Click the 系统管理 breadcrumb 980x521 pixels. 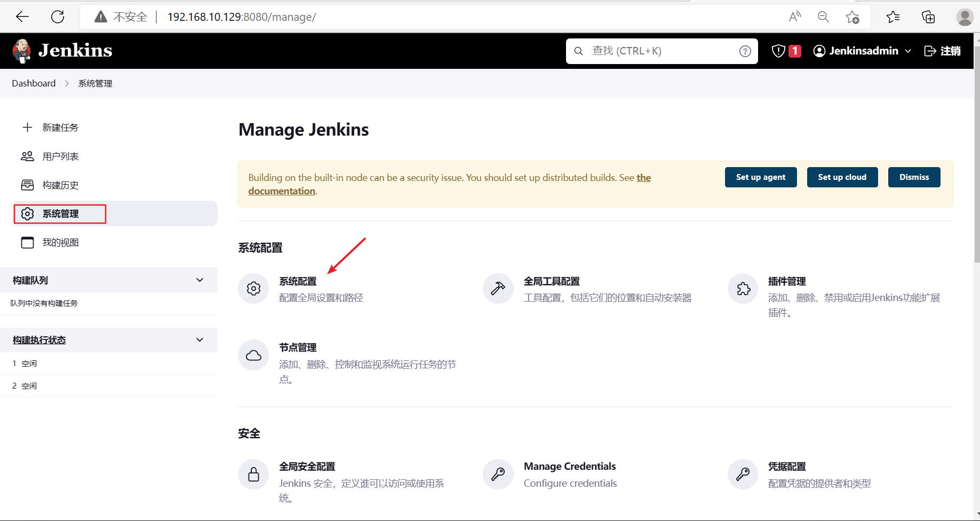point(95,84)
